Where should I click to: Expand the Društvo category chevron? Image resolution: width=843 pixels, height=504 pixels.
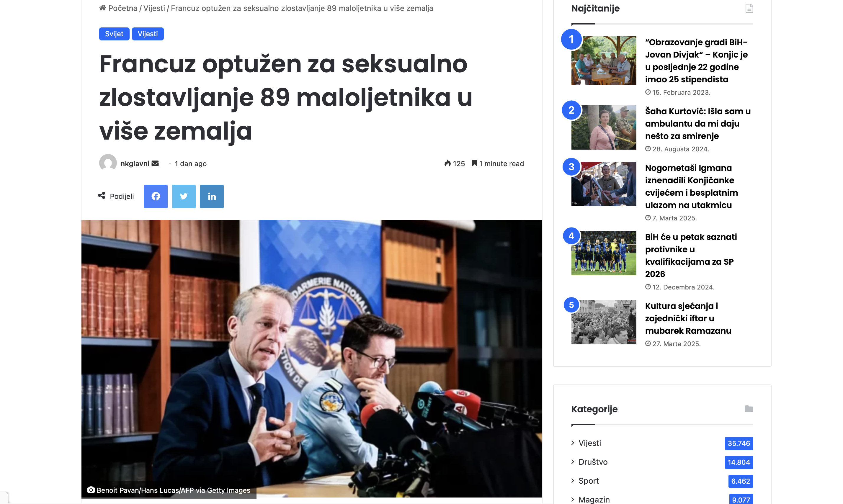tap(573, 462)
